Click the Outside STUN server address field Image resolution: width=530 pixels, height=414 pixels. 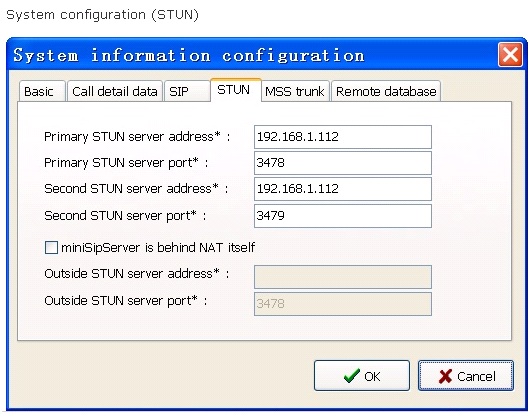343,277
